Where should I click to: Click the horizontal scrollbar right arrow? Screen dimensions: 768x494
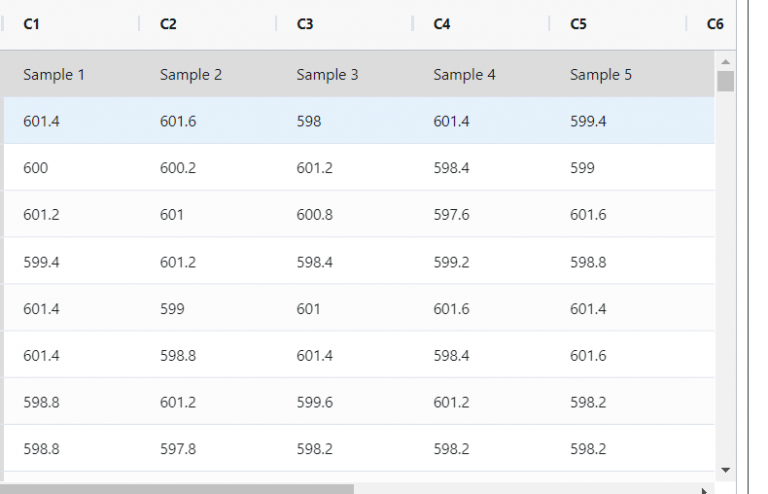(706, 490)
